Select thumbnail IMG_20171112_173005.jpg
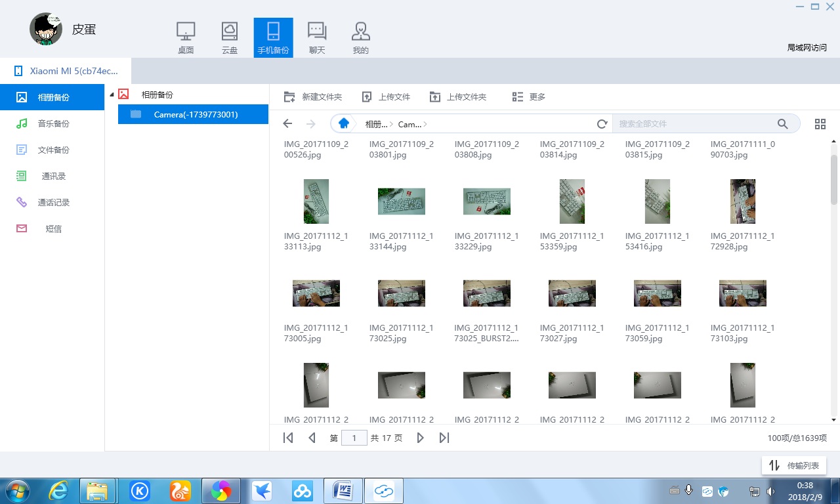The image size is (840, 504). pos(316,293)
